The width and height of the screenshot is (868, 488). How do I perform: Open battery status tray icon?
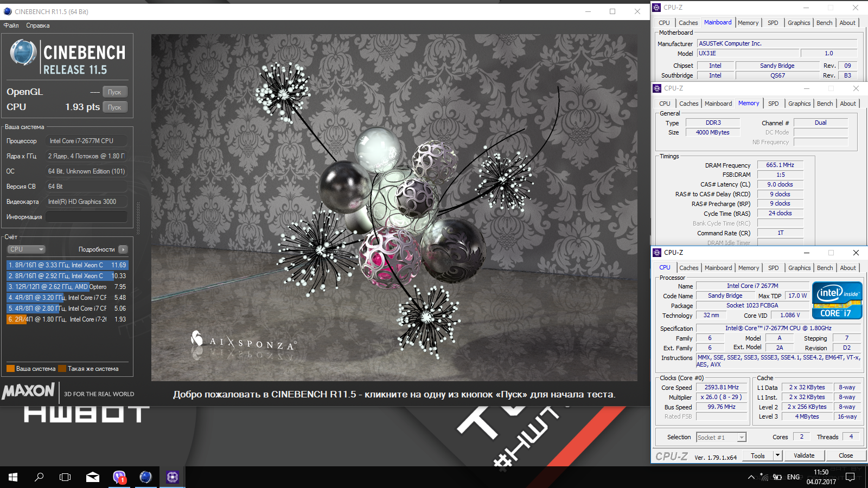777,477
